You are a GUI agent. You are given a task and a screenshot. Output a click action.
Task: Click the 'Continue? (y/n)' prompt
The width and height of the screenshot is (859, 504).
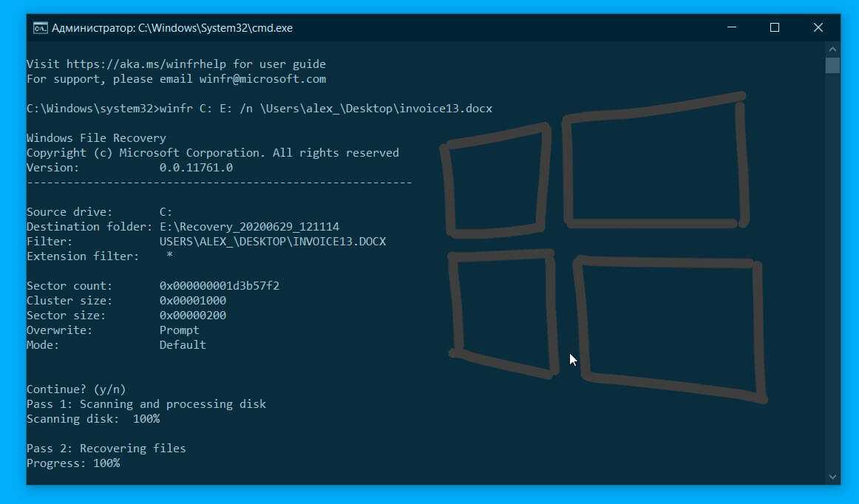[x=76, y=389]
